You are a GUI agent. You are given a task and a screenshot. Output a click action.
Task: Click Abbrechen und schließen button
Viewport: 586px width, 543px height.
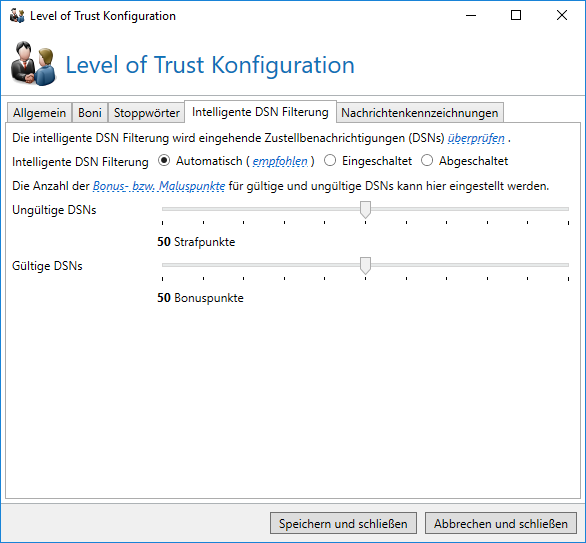click(501, 523)
